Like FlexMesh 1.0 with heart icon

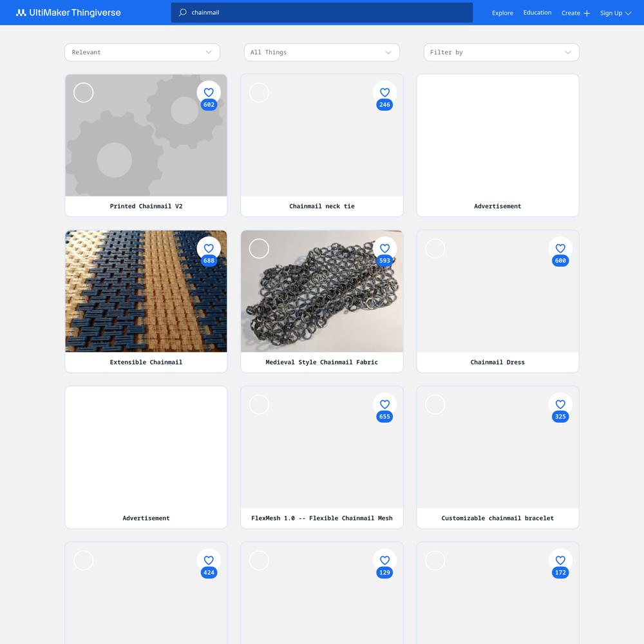tap(384, 404)
